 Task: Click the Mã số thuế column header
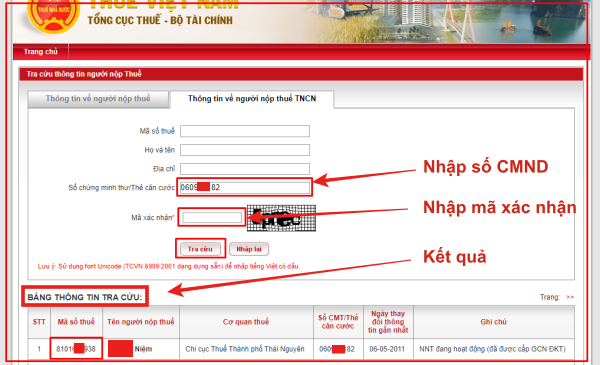pos(76,322)
